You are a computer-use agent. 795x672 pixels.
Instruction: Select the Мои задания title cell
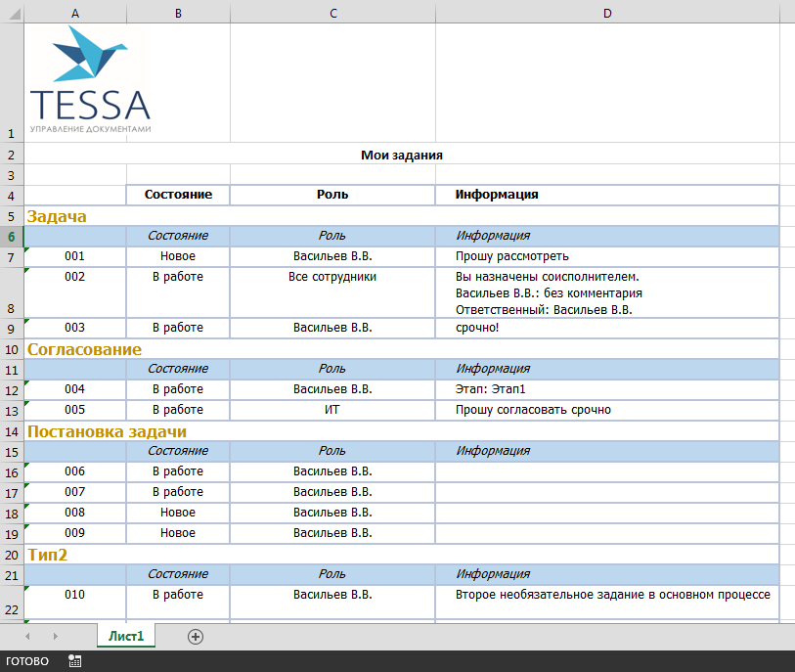pos(402,155)
